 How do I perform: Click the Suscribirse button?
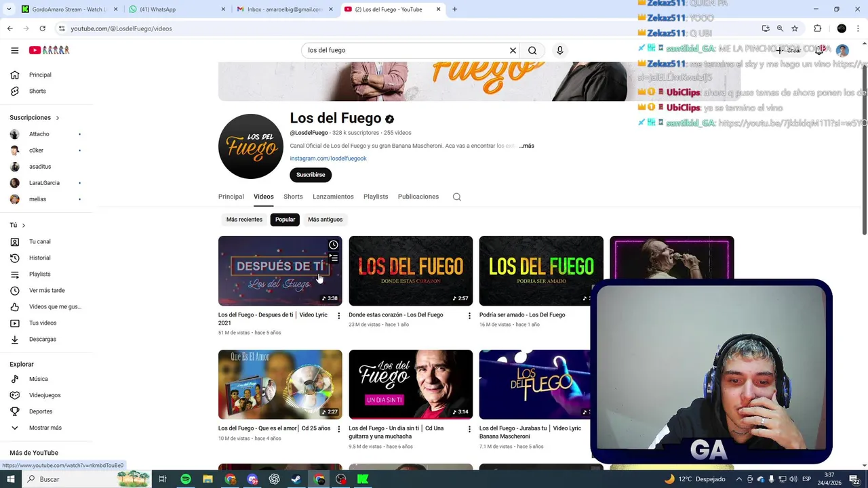[x=311, y=175]
